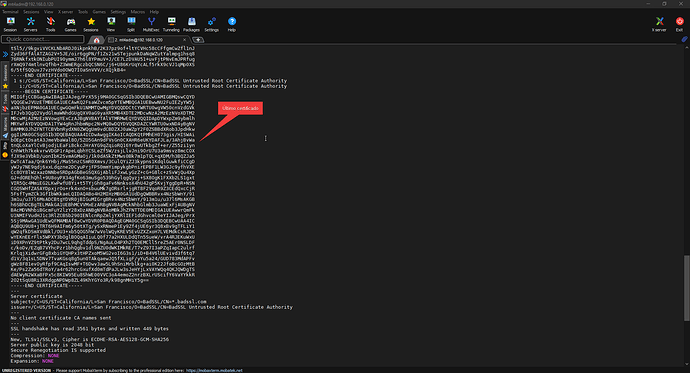
Task: Open the Macros menu in menu bar
Action: (137, 12)
